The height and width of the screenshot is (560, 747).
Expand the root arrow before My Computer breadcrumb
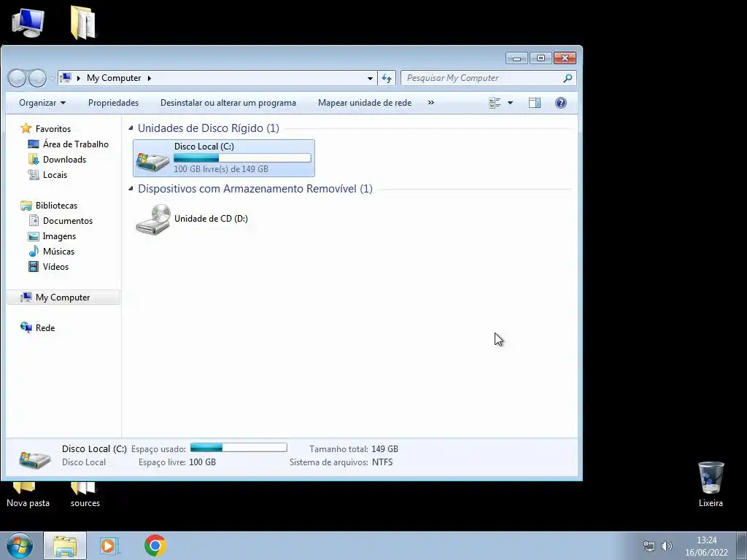[79, 78]
